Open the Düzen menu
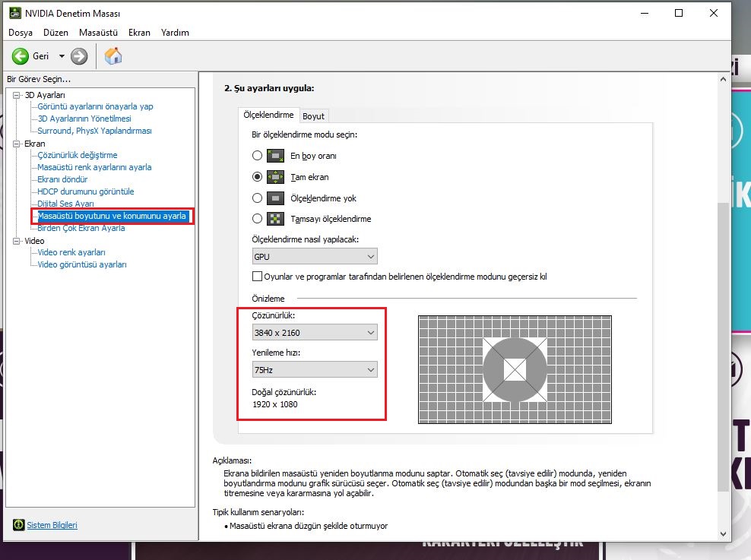 [x=55, y=33]
